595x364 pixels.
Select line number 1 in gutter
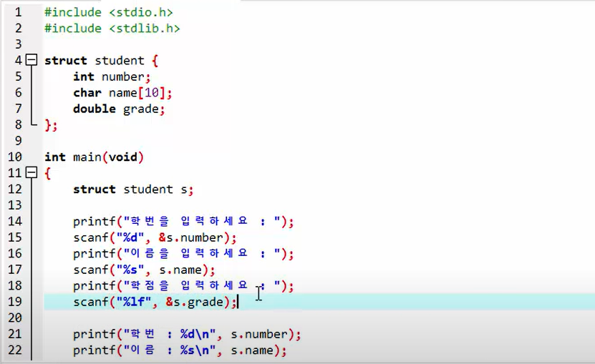pyautogui.click(x=18, y=12)
